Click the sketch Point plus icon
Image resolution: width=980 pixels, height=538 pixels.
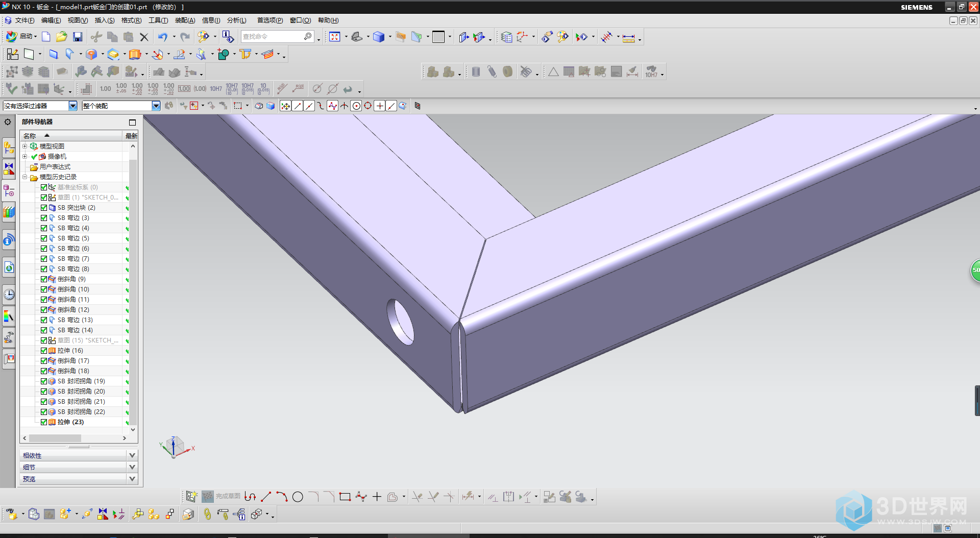377,497
